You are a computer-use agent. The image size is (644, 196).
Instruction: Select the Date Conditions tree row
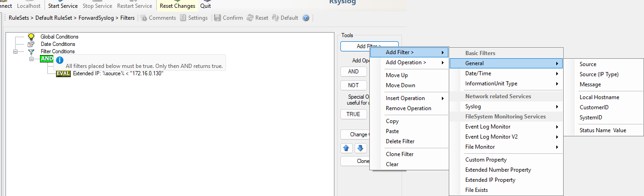[58, 44]
